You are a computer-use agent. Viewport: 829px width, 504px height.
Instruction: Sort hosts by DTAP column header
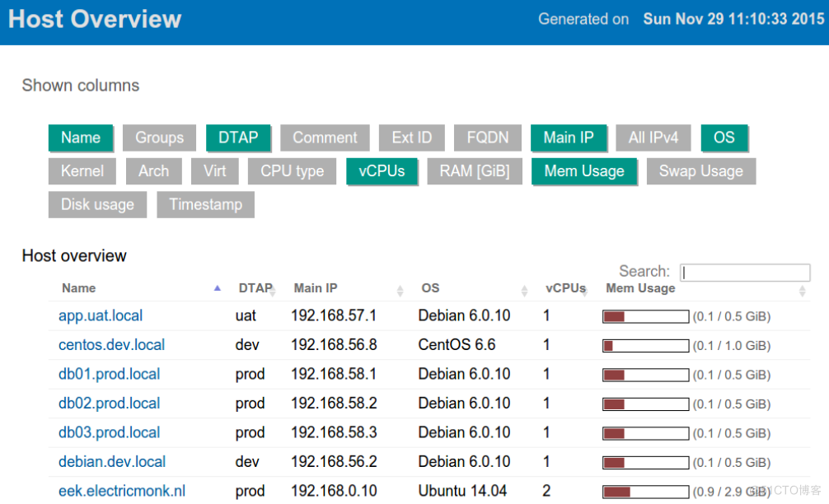click(x=255, y=288)
